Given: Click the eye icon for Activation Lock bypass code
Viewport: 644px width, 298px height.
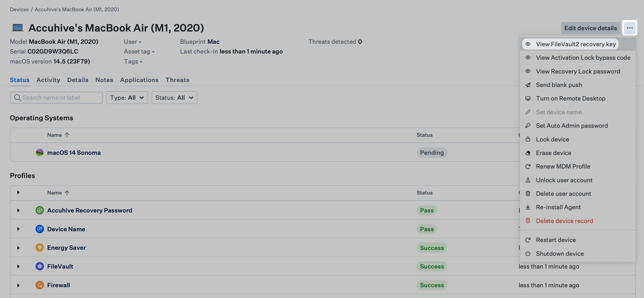Looking at the screenshot, I should pyautogui.click(x=528, y=57).
